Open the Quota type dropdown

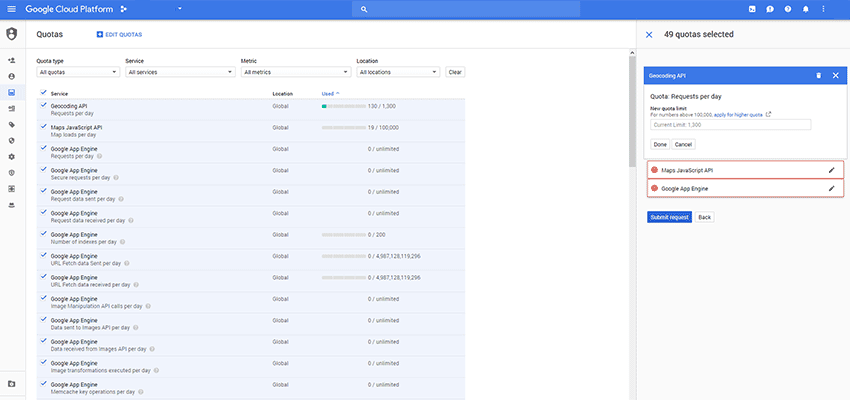[x=78, y=72]
